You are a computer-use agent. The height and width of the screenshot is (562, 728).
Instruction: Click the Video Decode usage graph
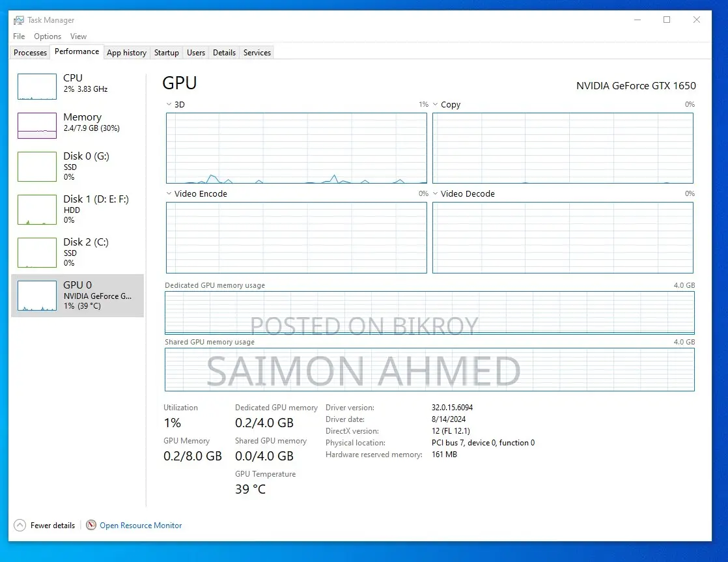563,237
